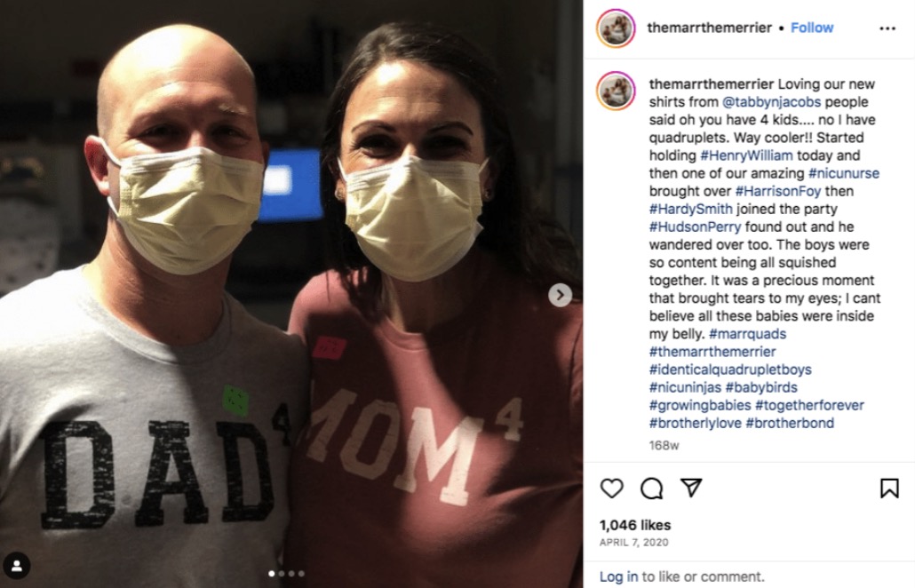This screenshot has height=588, width=915.
Task: Open #HenryWilliam hashtag
Action: [x=746, y=155]
